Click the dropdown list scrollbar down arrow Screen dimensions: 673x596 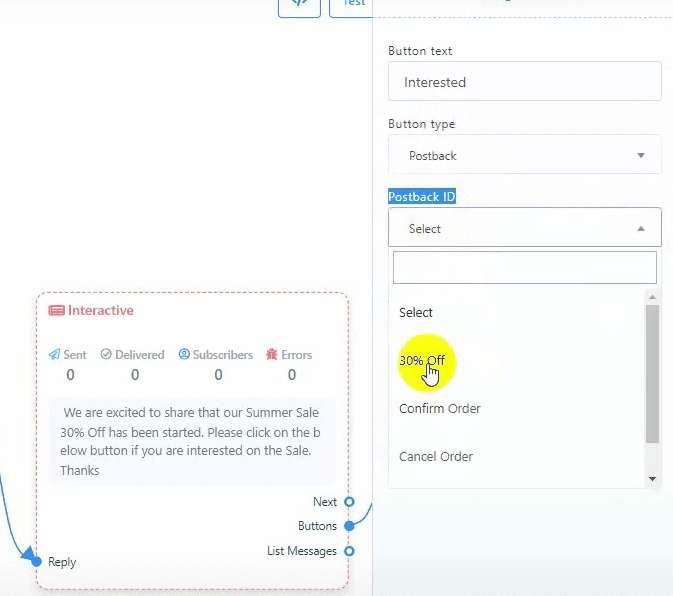point(653,479)
